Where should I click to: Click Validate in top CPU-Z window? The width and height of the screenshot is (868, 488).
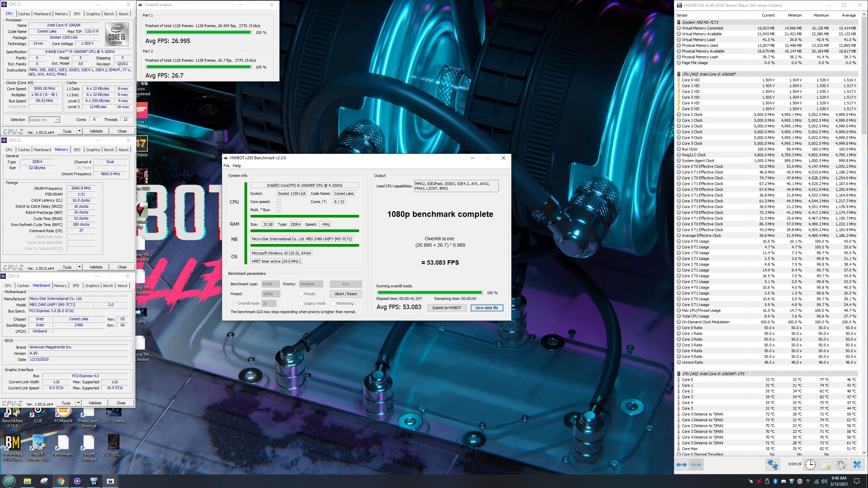point(96,131)
